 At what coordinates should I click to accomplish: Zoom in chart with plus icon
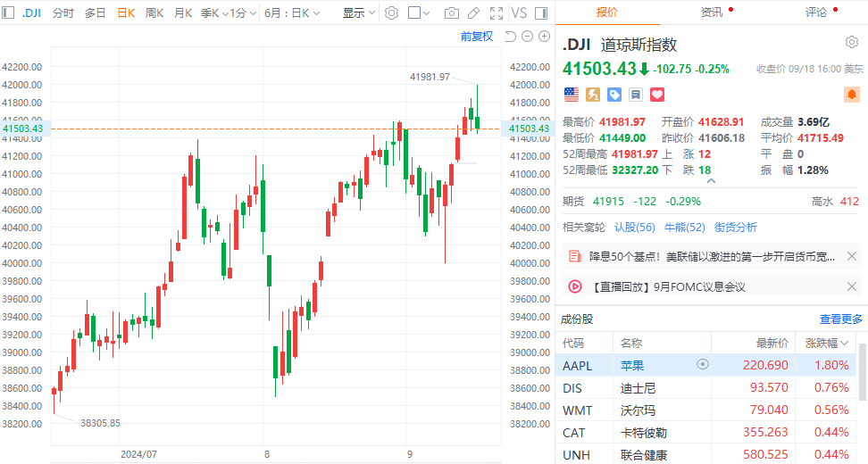545,37
